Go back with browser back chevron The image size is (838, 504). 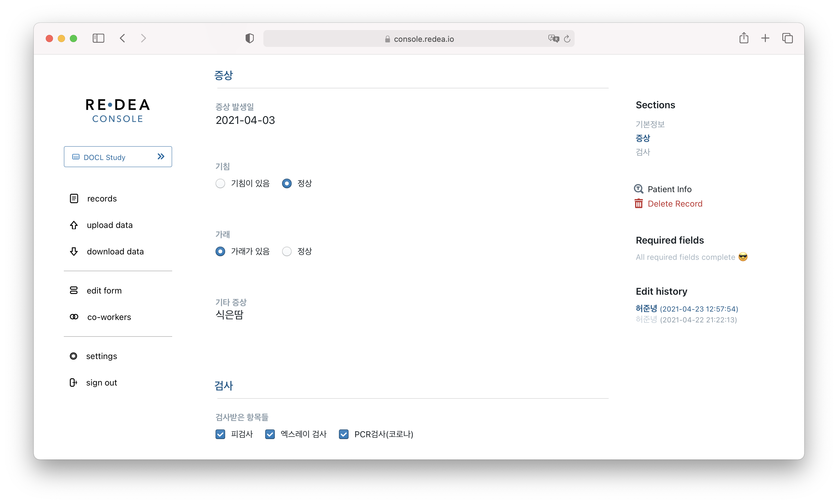(123, 38)
